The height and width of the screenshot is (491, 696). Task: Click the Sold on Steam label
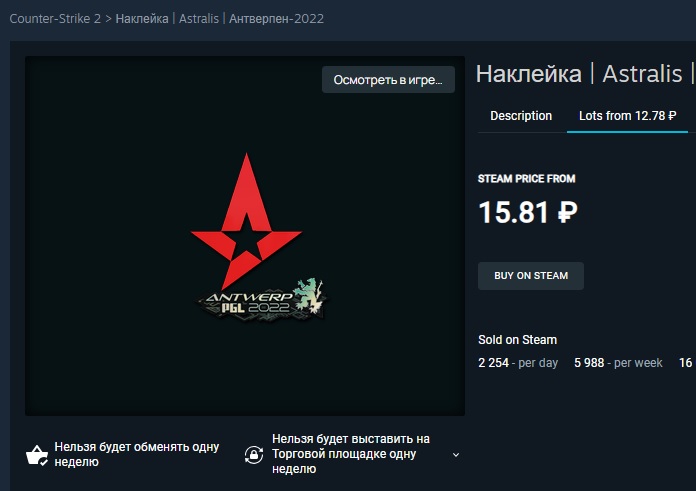click(518, 340)
